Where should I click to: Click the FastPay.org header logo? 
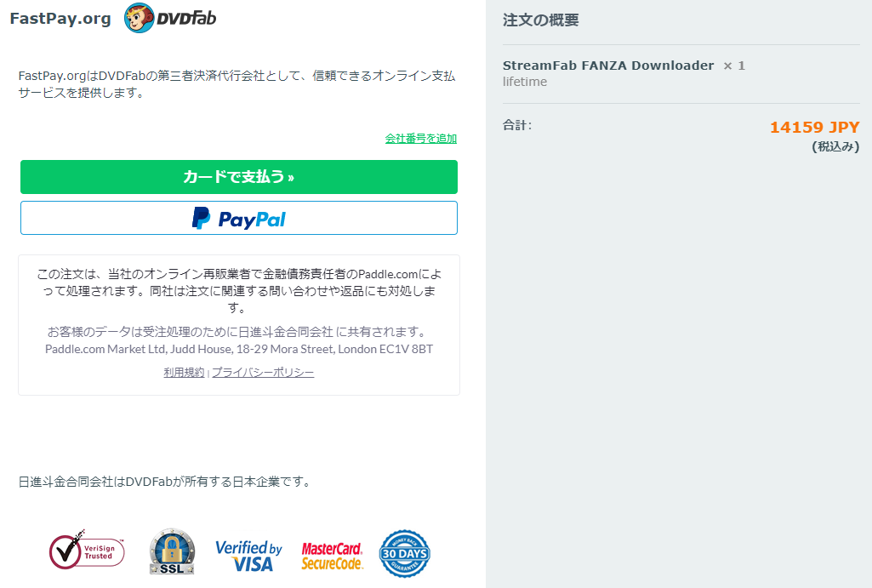[60, 19]
